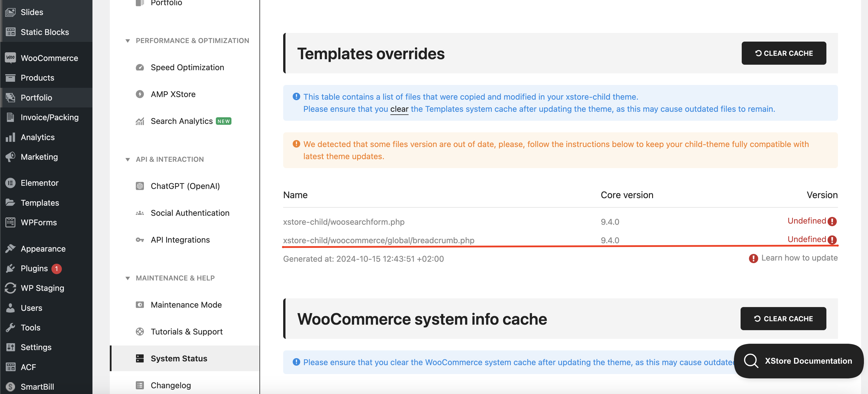Click the Changelog list icon
Image resolution: width=868 pixels, height=394 pixels.
(x=140, y=385)
